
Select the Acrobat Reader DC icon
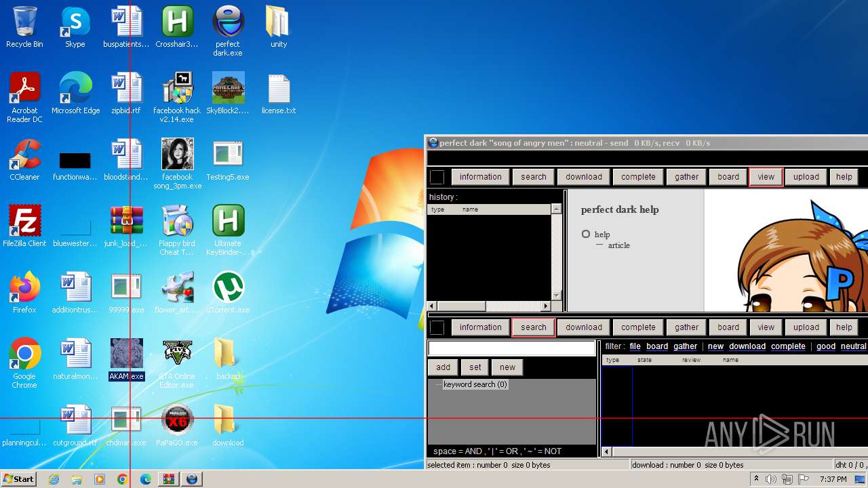tap(24, 98)
